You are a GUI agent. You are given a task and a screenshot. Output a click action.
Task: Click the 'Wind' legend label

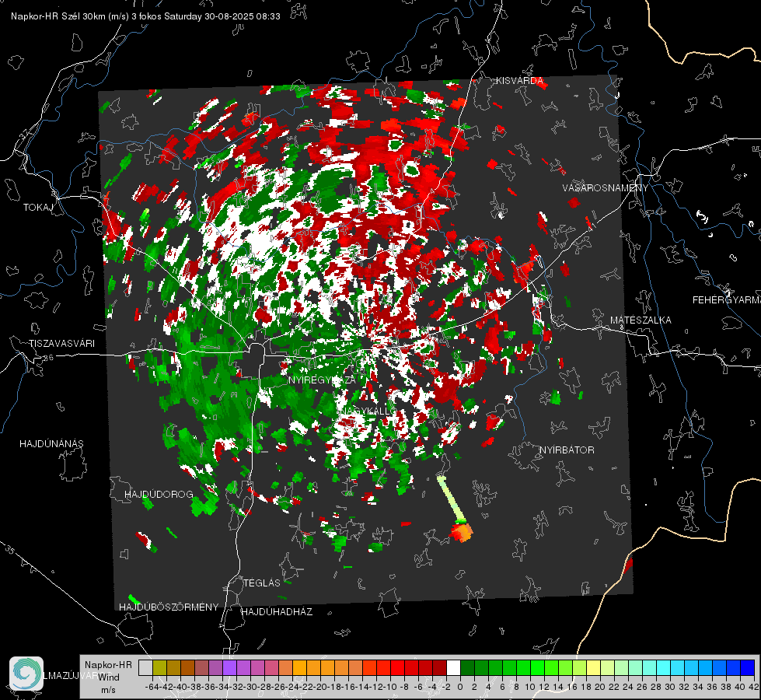[109, 677]
